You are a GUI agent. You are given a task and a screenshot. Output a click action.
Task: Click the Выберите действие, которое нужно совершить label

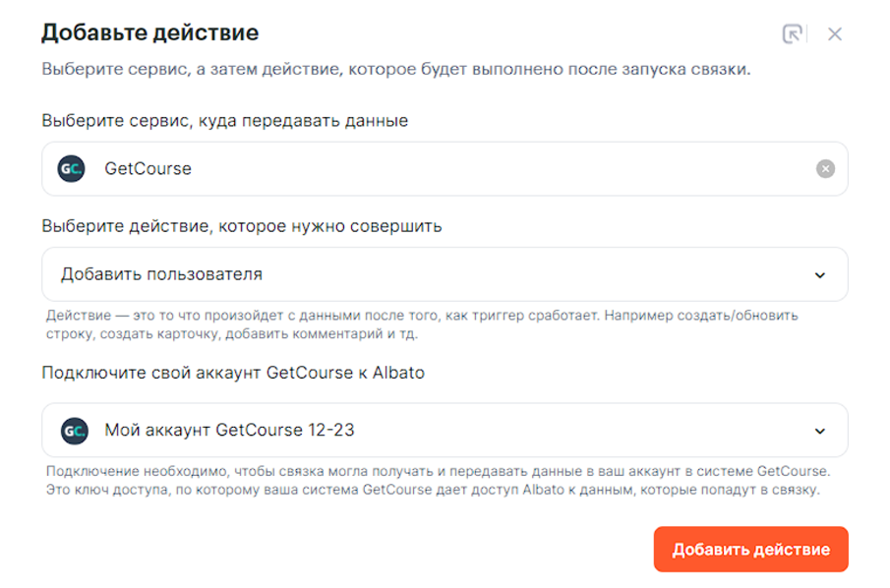[x=241, y=226]
